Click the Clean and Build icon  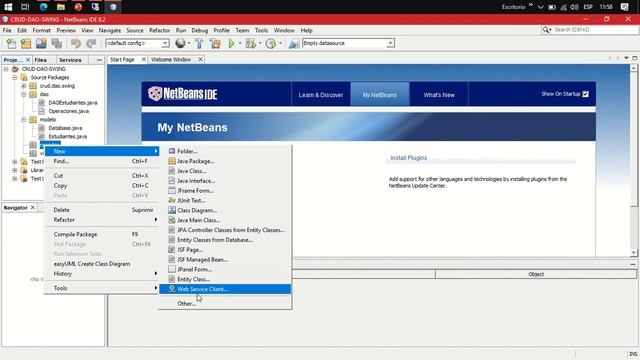point(215,43)
